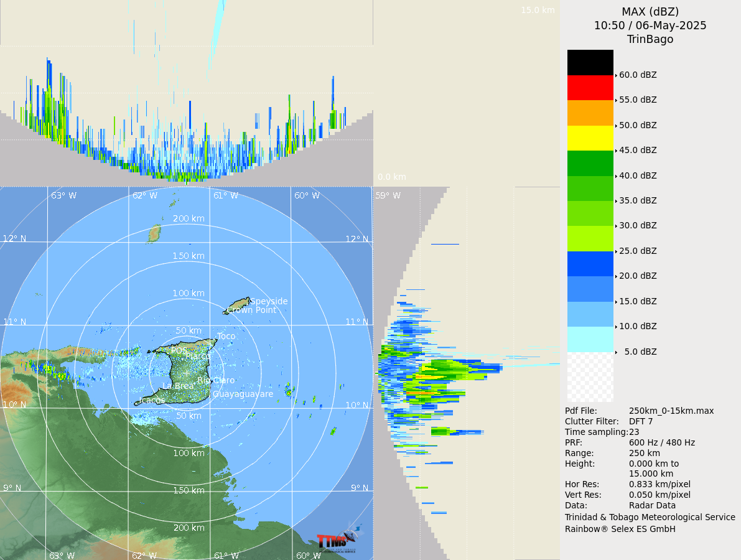The width and height of the screenshot is (741, 560).
Task: Click the '200 km' range ring label at top
Action: point(189,218)
